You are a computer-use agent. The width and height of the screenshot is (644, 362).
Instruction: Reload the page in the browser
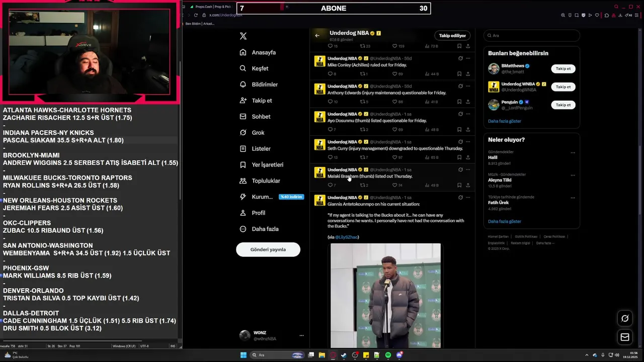click(196, 15)
